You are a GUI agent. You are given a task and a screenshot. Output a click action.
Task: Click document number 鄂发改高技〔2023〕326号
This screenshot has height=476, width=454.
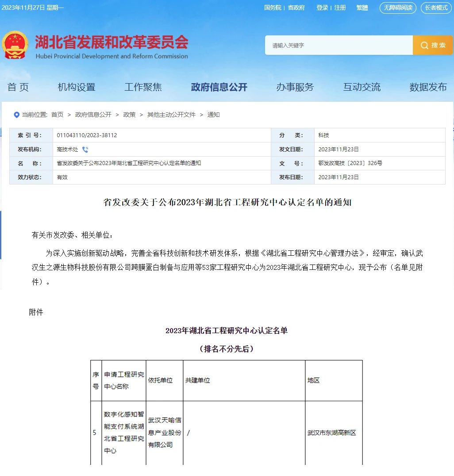pos(350,163)
